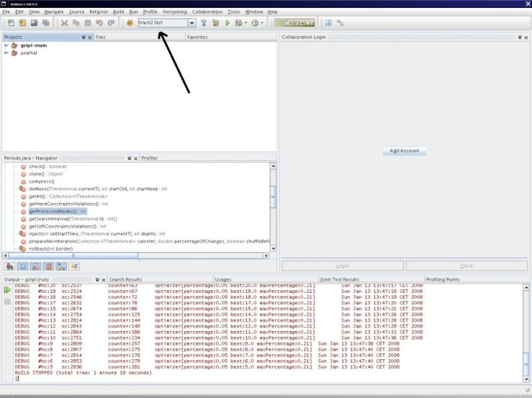Image resolution: width=532 pixels, height=398 pixels.
Task: Click the Login button in Collaboration panel
Action: click(342, 266)
